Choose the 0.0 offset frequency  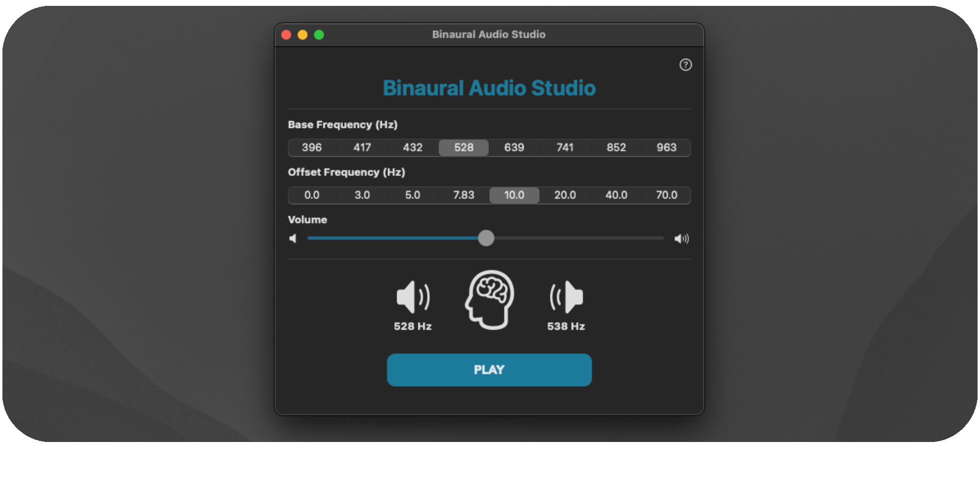coord(311,195)
